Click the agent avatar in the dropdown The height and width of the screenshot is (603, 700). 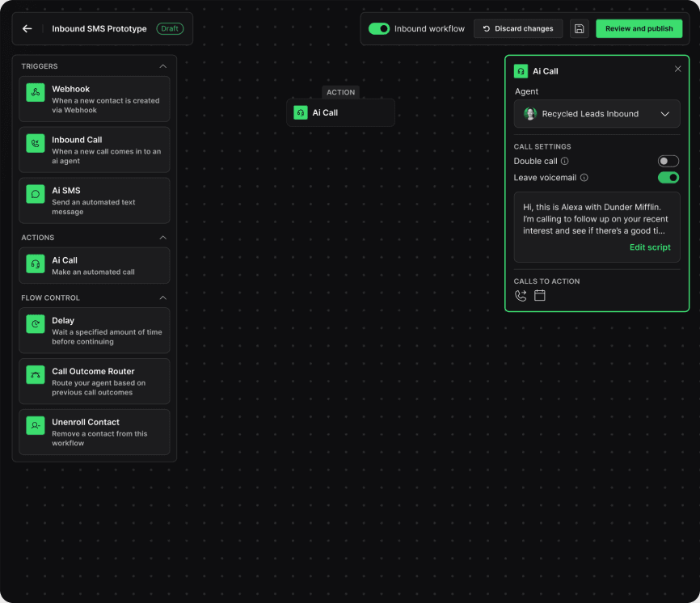tap(530, 114)
